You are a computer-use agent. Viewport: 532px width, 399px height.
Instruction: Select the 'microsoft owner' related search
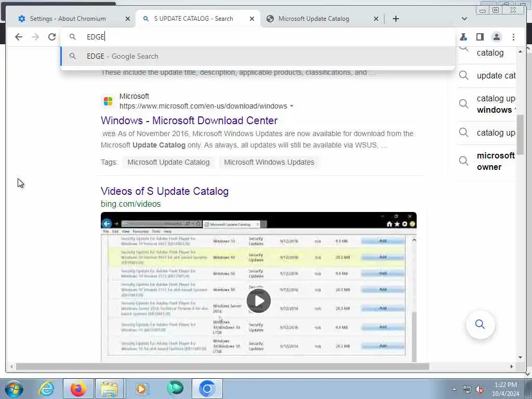(496, 161)
